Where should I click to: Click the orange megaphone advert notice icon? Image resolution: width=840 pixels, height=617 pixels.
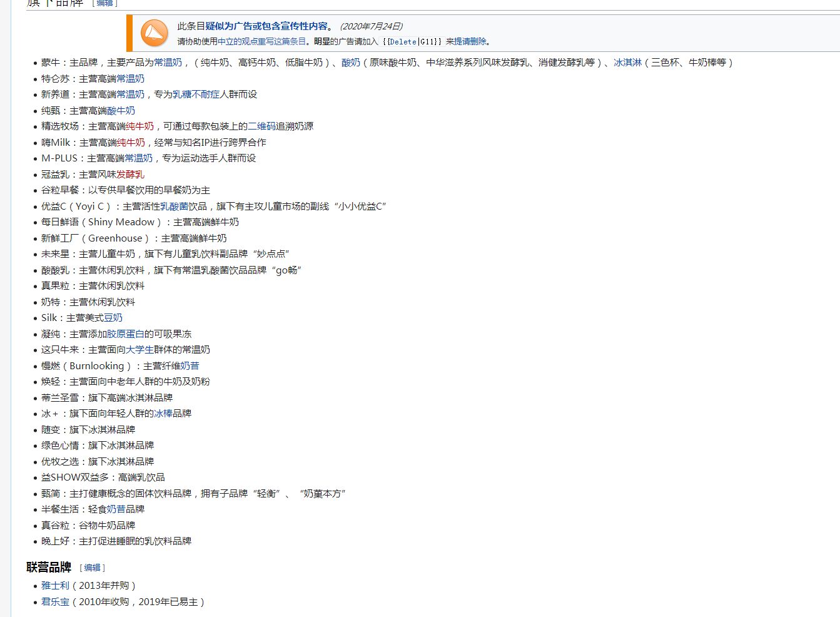pos(154,33)
